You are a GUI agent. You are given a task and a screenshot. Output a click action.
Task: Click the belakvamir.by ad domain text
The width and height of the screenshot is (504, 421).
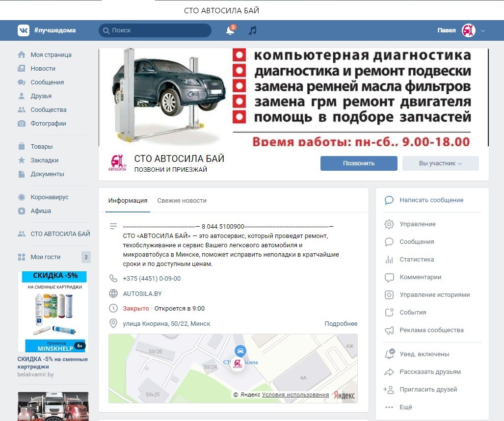[x=36, y=374]
